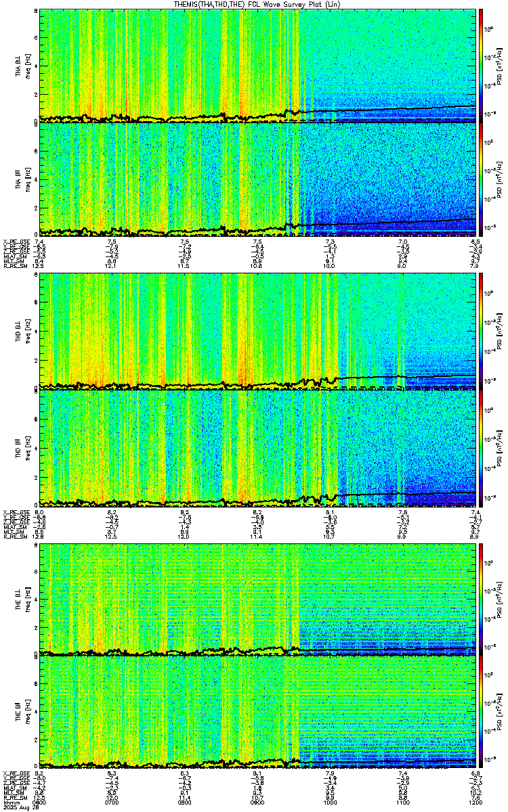Click the X_RE_GSE row label under THA panels

tap(15, 241)
